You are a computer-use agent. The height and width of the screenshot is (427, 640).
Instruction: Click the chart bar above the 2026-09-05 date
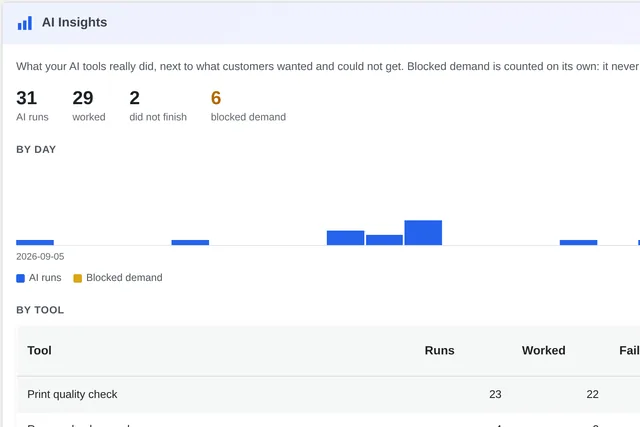click(x=35, y=242)
